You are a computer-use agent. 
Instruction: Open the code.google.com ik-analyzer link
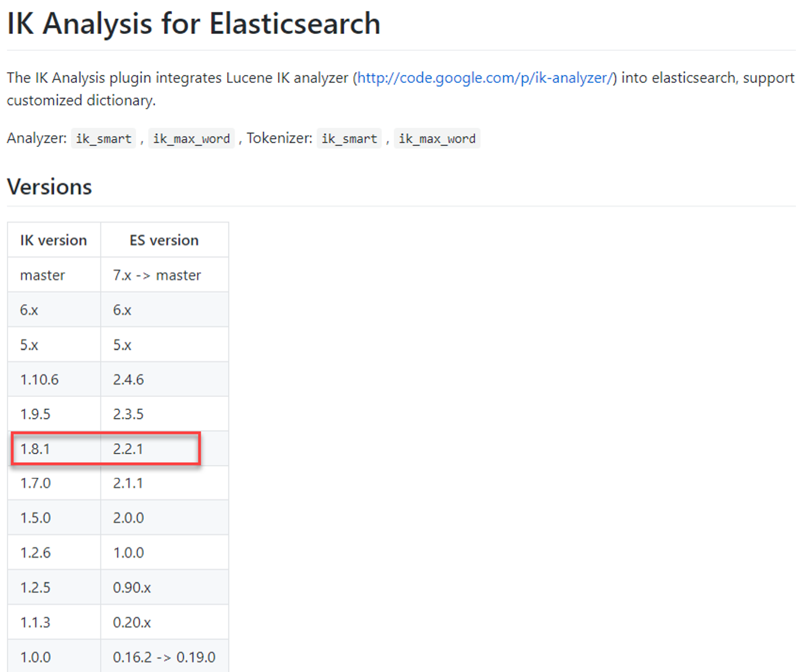click(485, 78)
